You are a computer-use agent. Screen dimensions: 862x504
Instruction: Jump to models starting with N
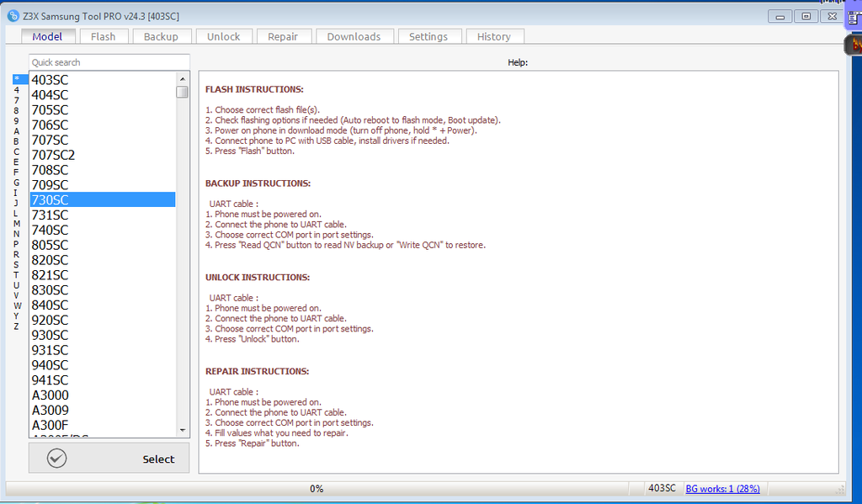[17, 234]
